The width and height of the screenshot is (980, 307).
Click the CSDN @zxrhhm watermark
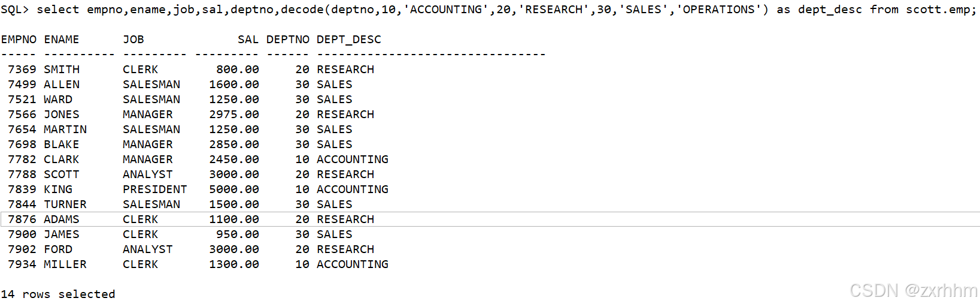click(x=914, y=291)
